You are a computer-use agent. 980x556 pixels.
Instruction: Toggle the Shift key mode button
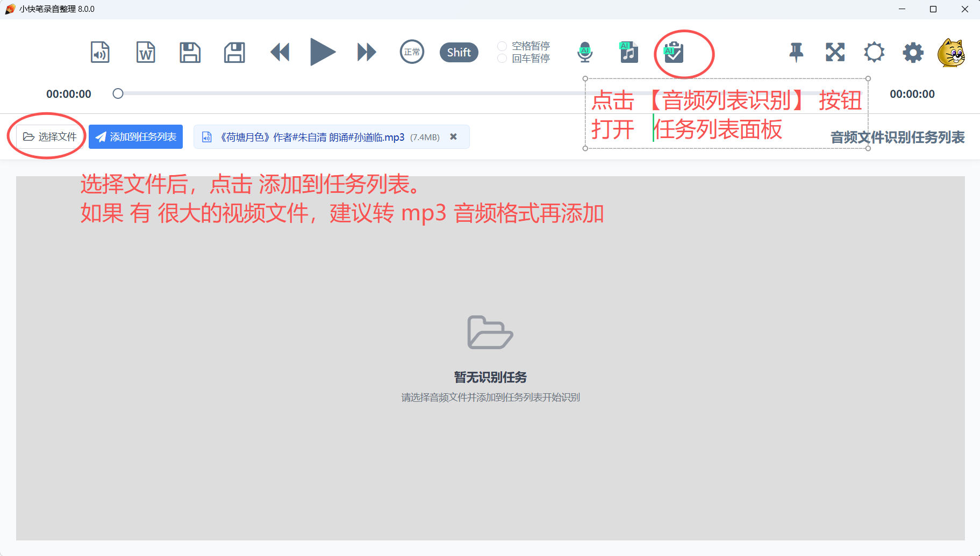459,53
